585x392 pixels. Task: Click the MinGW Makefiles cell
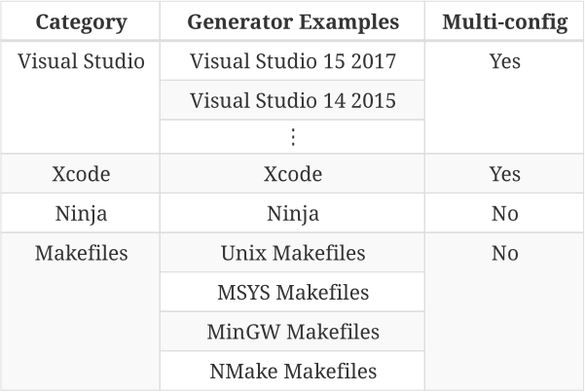point(293,332)
